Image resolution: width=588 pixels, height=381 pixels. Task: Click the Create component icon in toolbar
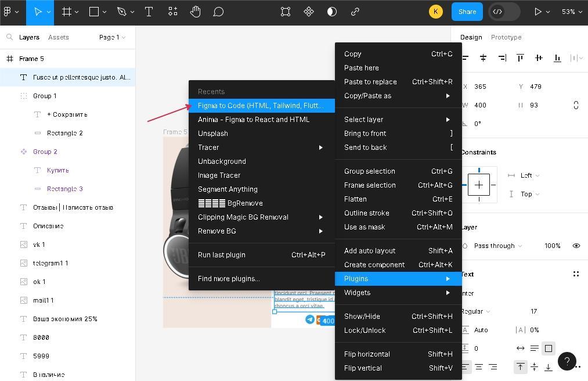[309, 12]
